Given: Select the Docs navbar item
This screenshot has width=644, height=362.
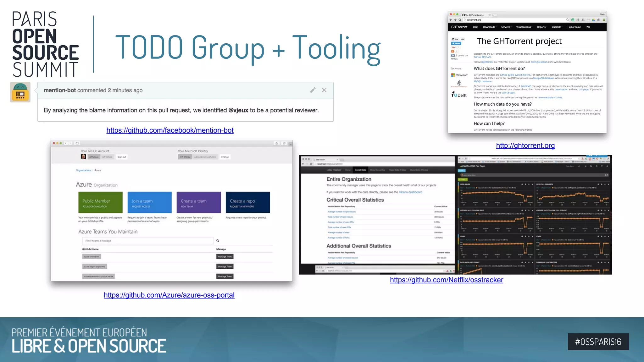Looking at the screenshot, I should 475,27.
